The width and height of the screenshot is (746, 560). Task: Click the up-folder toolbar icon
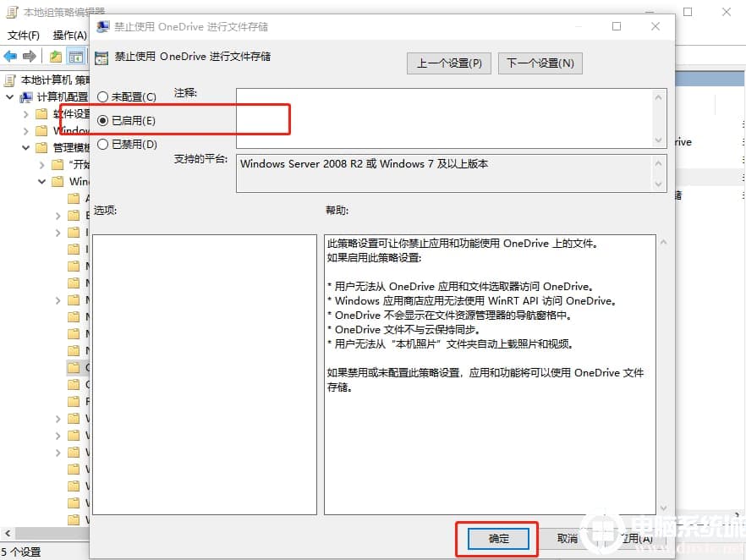click(x=56, y=57)
